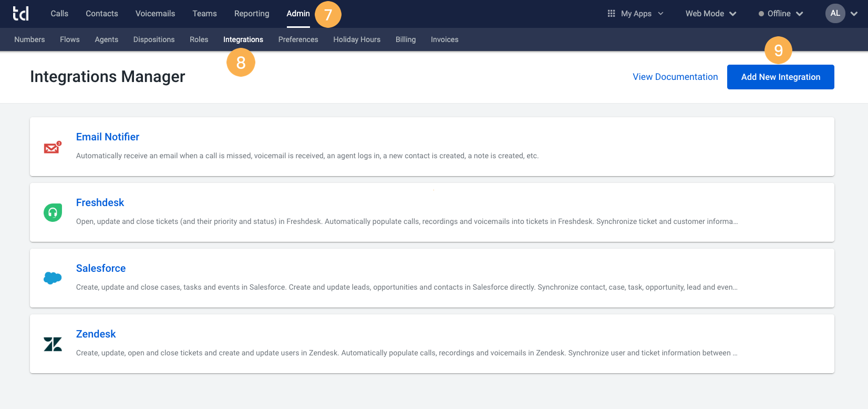
Task: Switch to the Agents tab
Action: click(x=106, y=39)
